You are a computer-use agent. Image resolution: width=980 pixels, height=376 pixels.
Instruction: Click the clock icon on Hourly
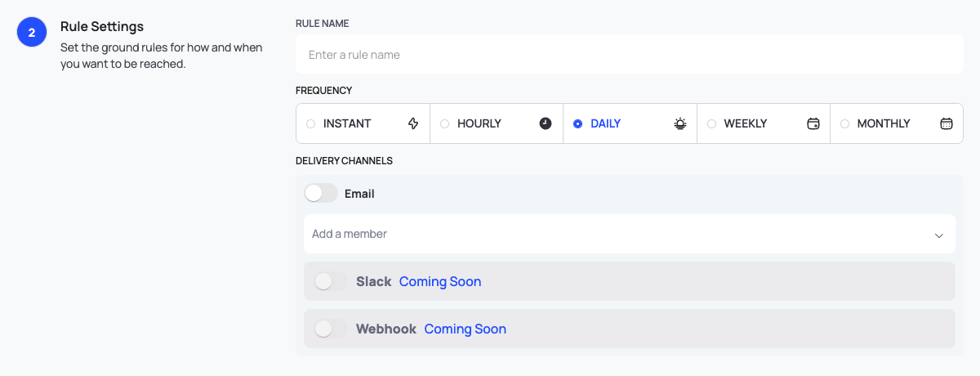pos(546,123)
